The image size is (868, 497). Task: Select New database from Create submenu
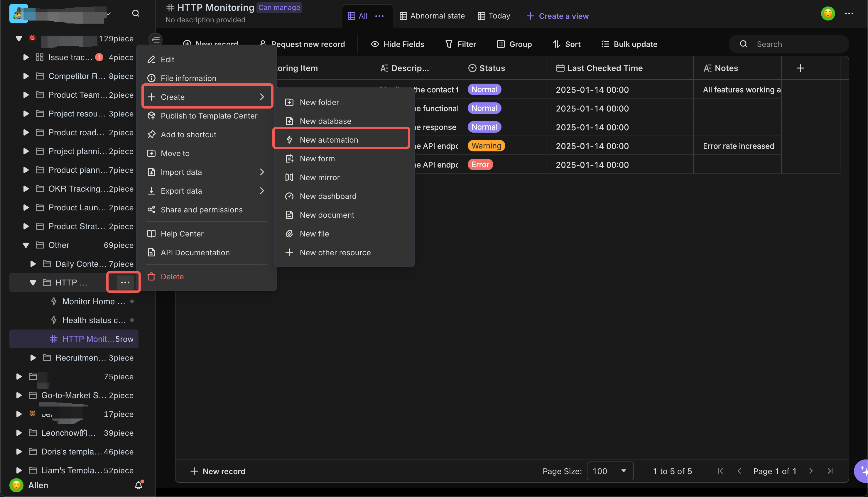(x=325, y=120)
